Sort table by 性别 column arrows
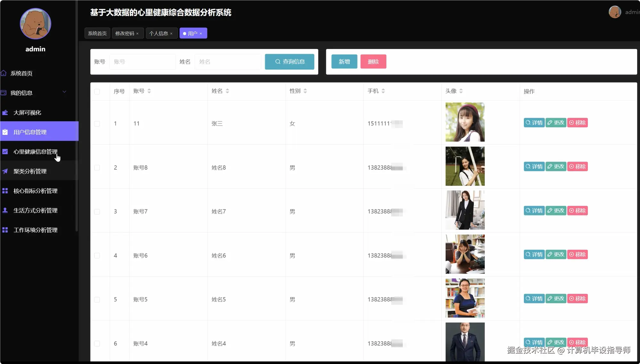Viewport: 640px width, 364px height. point(305,91)
